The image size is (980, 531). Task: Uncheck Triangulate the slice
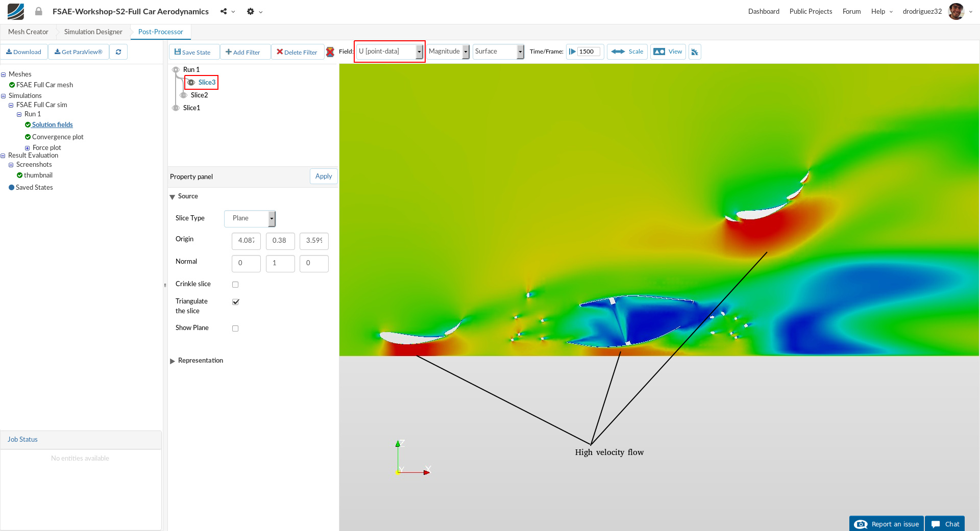pyautogui.click(x=236, y=302)
